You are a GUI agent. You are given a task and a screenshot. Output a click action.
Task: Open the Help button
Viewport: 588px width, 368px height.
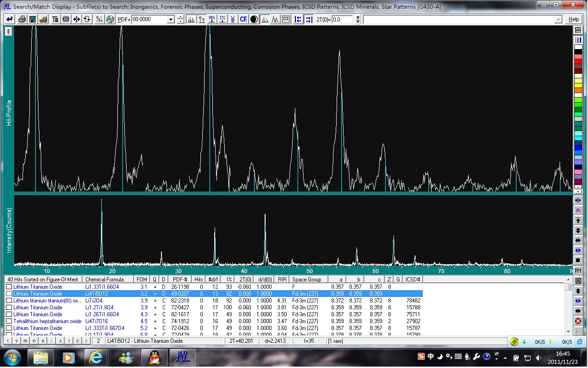tap(573, 19)
